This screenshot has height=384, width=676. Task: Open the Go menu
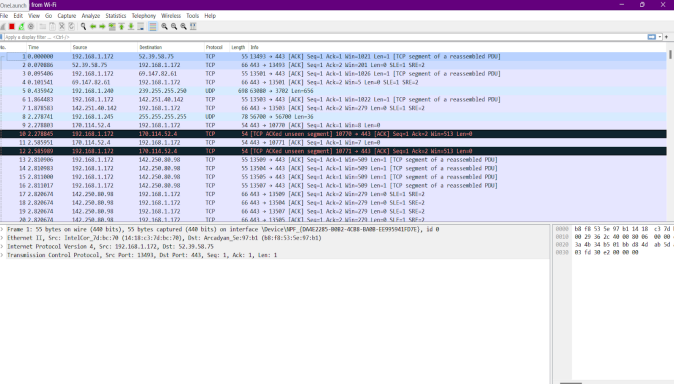pyautogui.click(x=48, y=16)
